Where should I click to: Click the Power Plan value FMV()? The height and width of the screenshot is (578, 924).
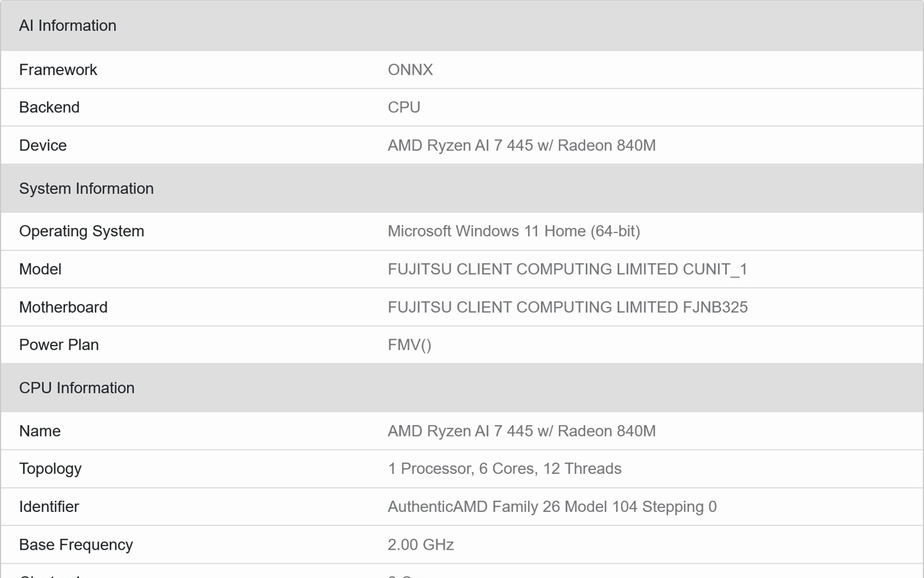click(409, 345)
